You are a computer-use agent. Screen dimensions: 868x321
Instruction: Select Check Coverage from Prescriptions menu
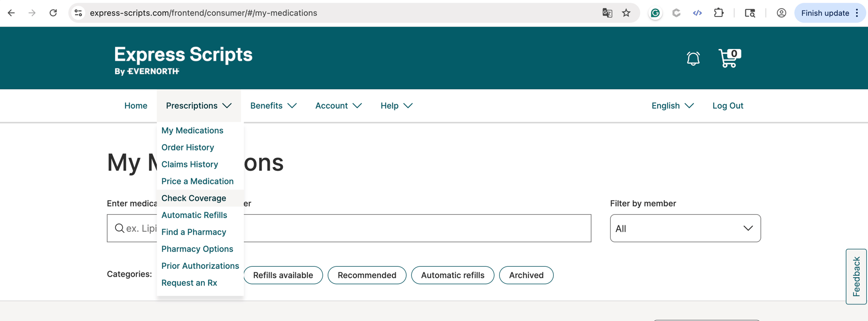[x=194, y=198]
